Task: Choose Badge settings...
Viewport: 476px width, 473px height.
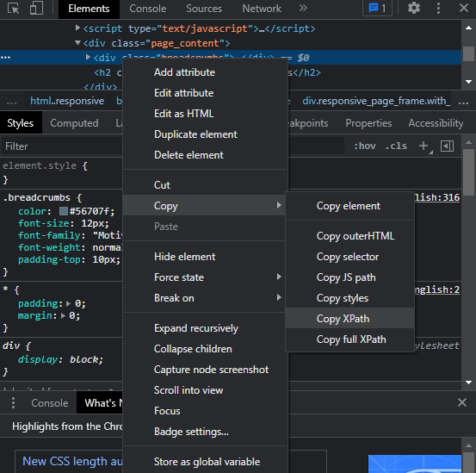Action: [x=205, y=432]
